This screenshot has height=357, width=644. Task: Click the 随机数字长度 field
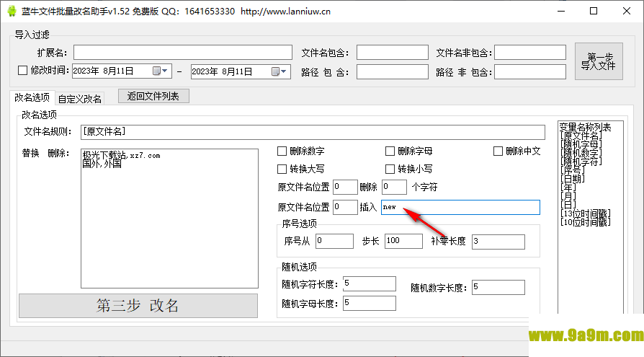[x=498, y=288]
